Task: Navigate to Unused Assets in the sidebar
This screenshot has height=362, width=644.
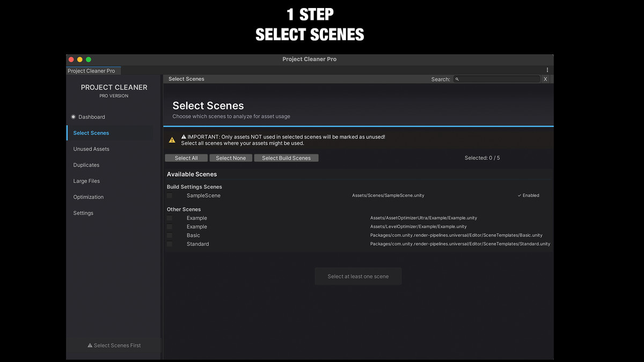Action: click(x=91, y=149)
